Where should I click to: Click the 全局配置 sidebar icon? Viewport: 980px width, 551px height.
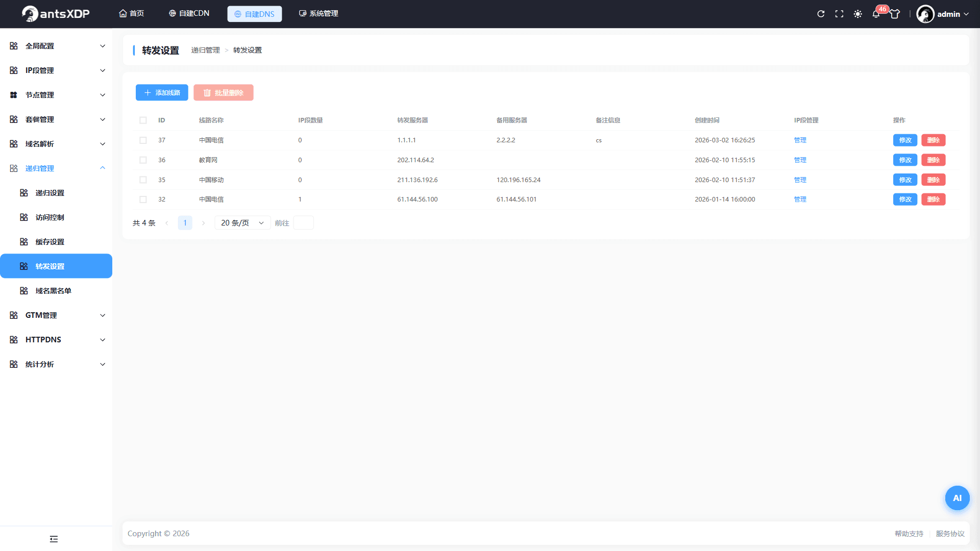[14, 46]
